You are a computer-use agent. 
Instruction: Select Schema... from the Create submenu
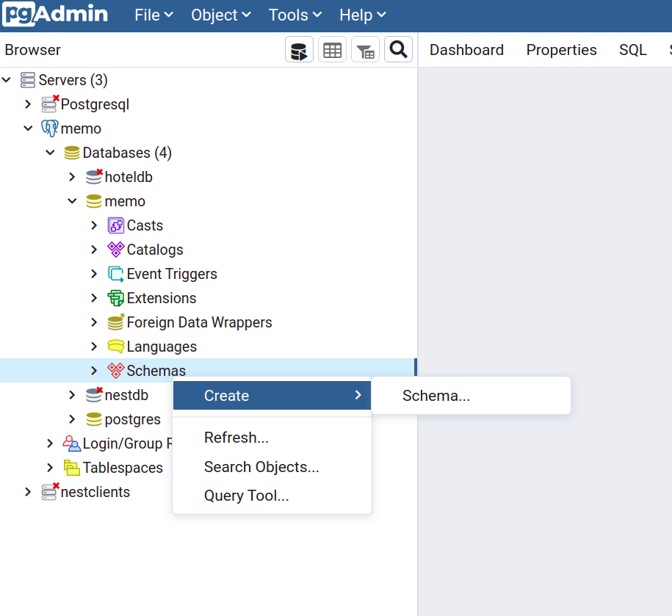click(x=436, y=396)
